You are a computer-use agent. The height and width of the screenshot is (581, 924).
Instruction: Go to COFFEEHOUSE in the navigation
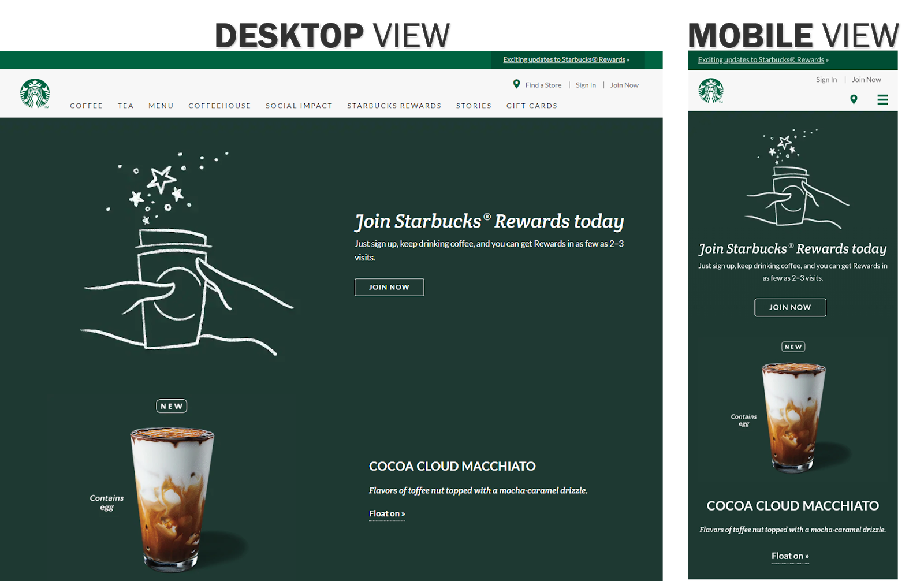219,106
